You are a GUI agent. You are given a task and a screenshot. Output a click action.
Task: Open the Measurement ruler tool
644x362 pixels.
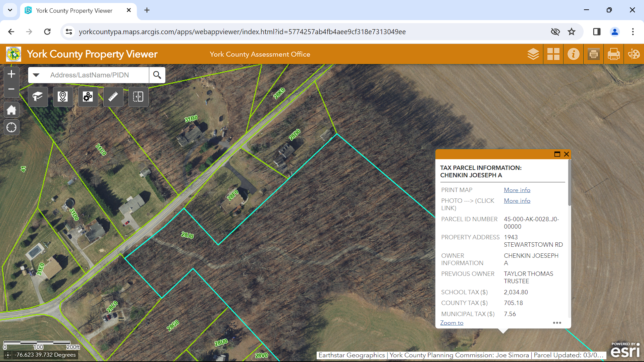point(113,97)
